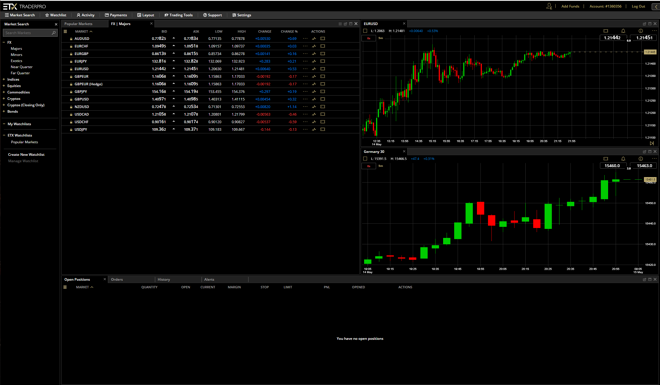Screen dimensions: 660x385
Task: Click info icon on EURUSD chart toolbar
Action: click(641, 31)
